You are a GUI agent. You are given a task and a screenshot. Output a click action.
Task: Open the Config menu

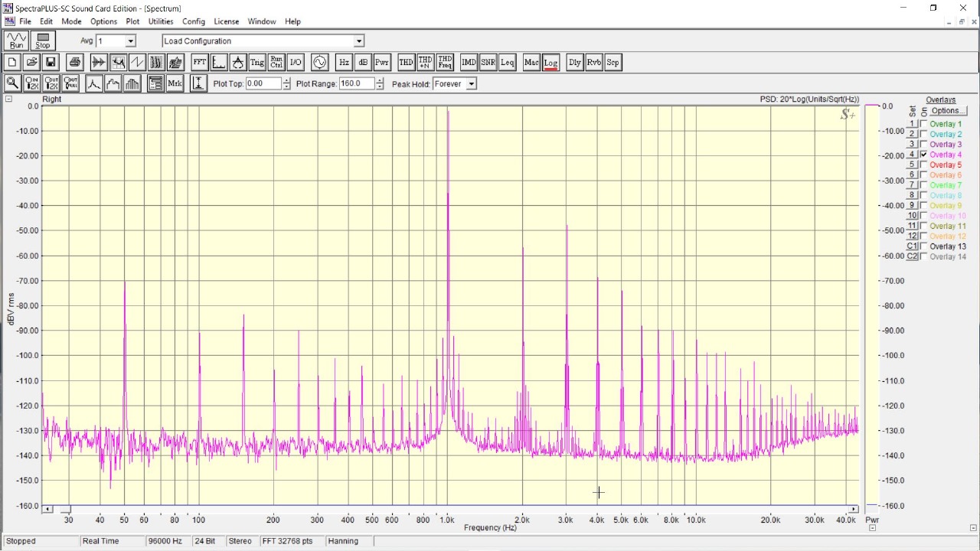click(193, 21)
